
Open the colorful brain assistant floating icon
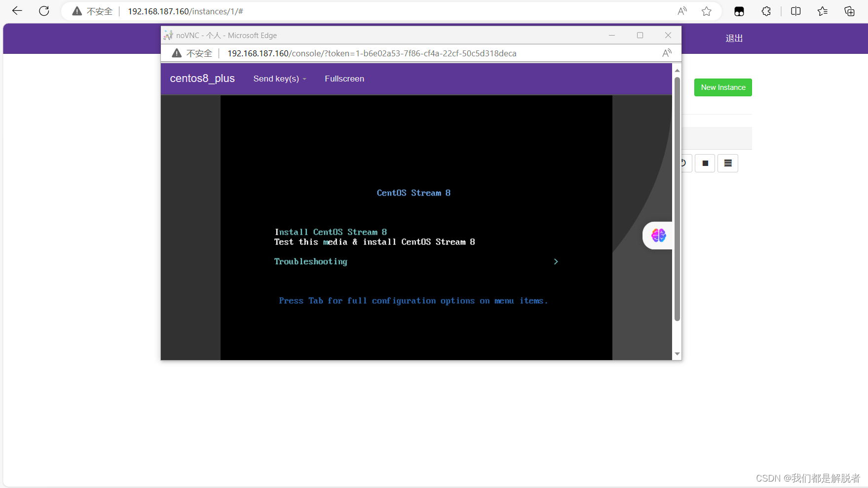[658, 236]
